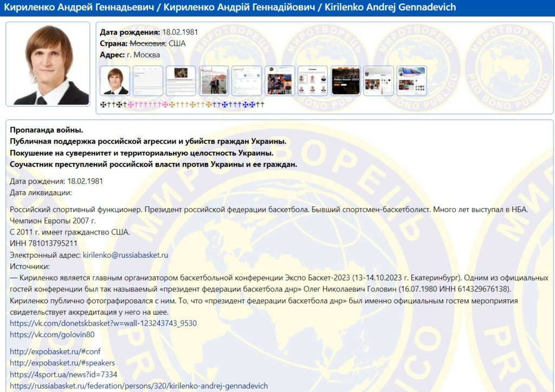Open the article thumbnail with a photo on top
This screenshot has height=392, width=555.
(181, 81)
